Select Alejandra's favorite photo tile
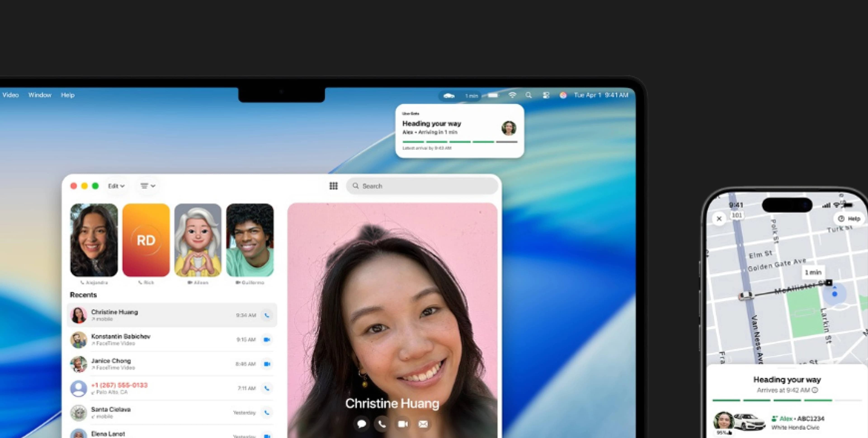868x438 pixels. point(94,240)
